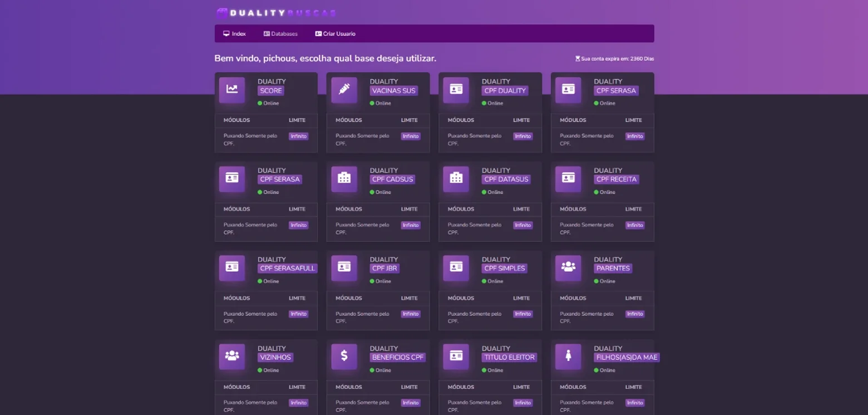Select the Infinito badge on CPF DUALITY card
This screenshot has width=868, height=415.
click(523, 136)
